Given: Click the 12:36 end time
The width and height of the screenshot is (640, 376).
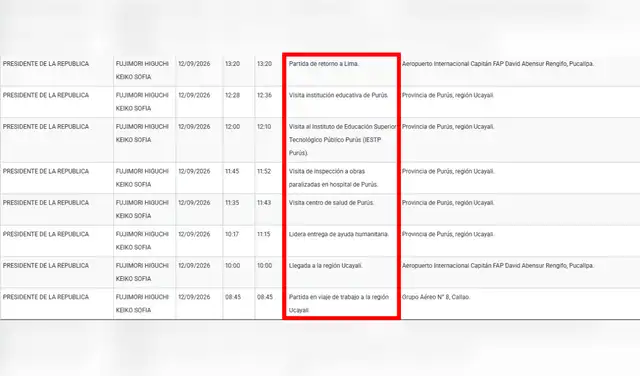Looking at the screenshot, I should click(x=264, y=95).
